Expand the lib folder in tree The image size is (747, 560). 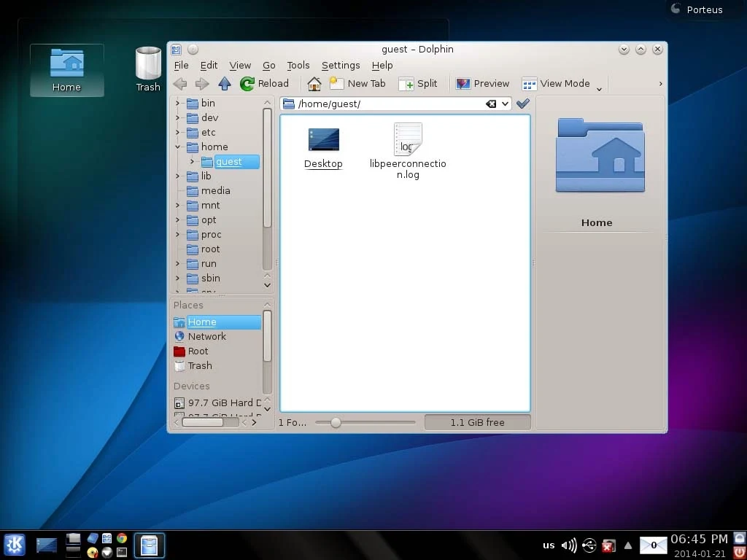pos(177,176)
